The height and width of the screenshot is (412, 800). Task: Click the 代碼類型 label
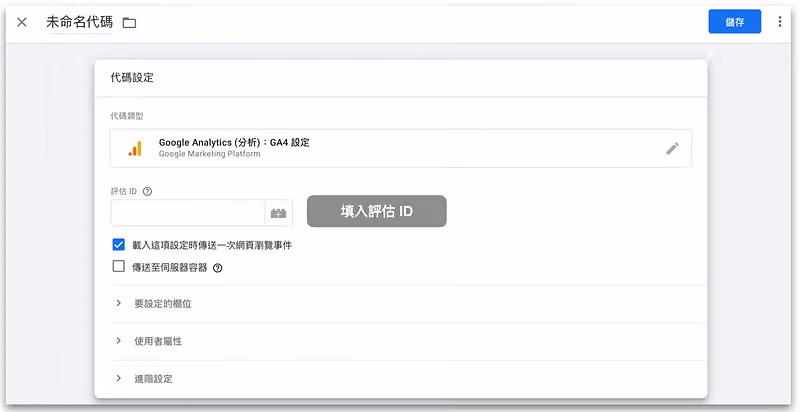[127, 116]
